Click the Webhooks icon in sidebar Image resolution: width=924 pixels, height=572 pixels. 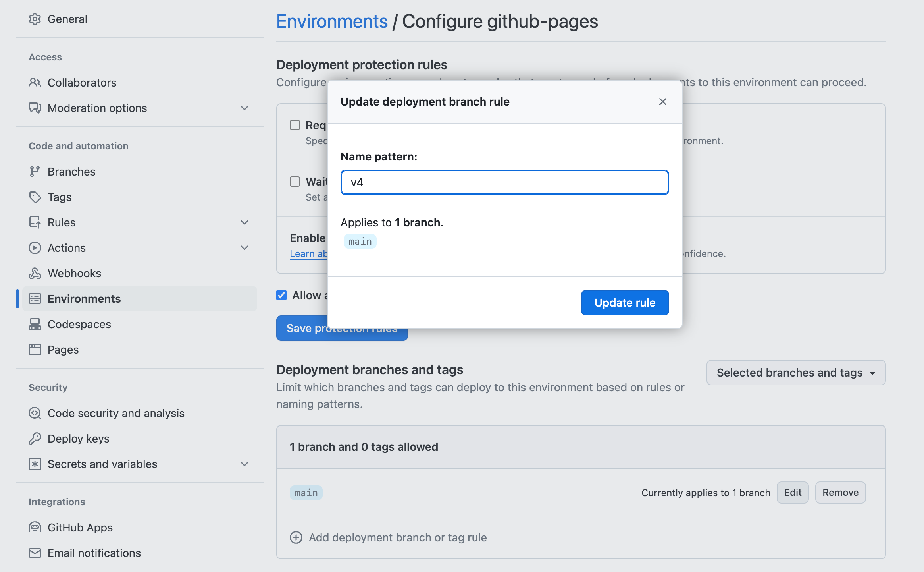coord(35,273)
